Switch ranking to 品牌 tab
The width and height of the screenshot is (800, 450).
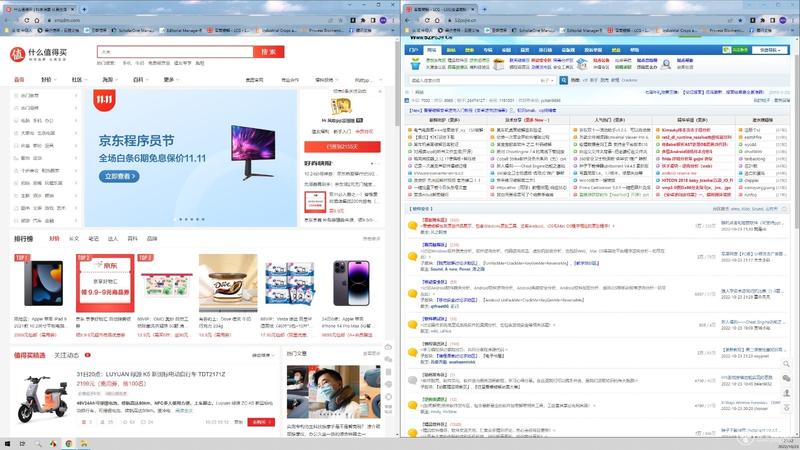point(152,239)
